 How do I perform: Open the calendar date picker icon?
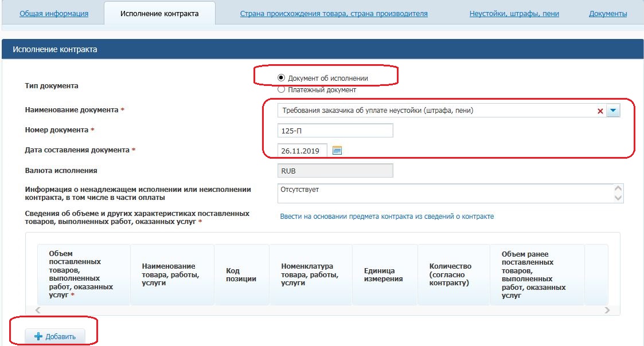pyautogui.click(x=337, y=151)
